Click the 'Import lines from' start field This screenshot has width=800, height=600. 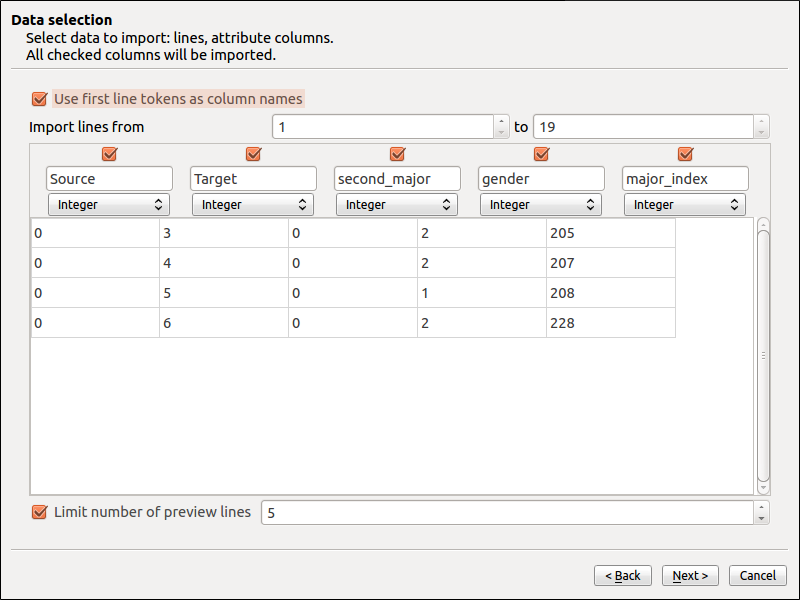[383, 127]
